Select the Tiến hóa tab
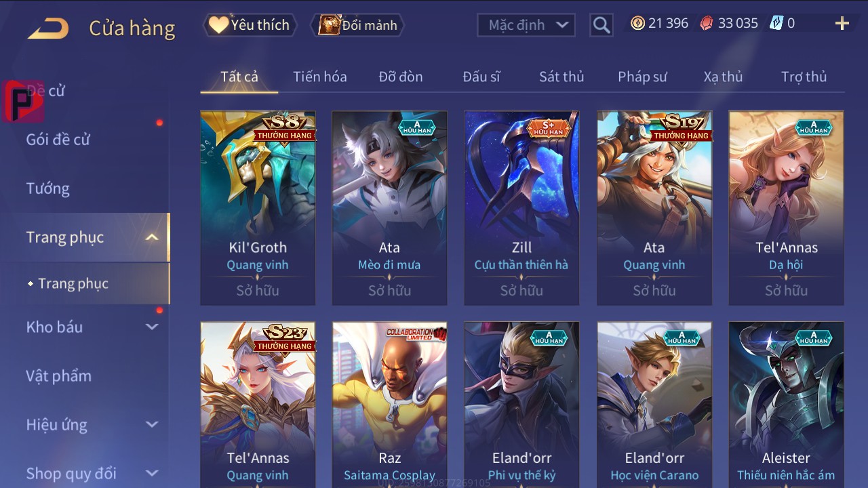Image resolution: width=868 pixels, height=488 pixels. (320, 77)
